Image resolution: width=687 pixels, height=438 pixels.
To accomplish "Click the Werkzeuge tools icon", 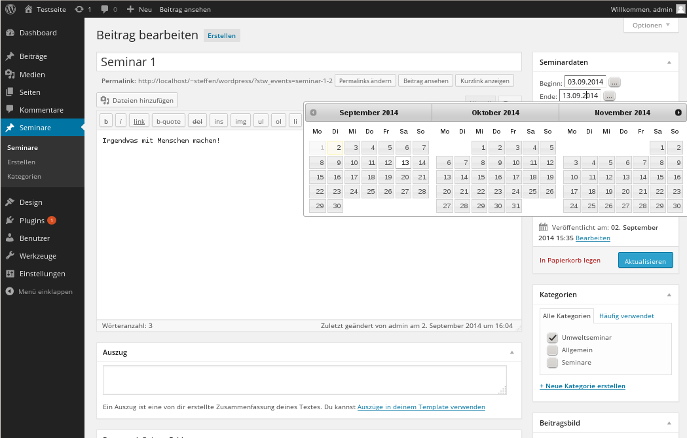I will (x=9, y=256).
